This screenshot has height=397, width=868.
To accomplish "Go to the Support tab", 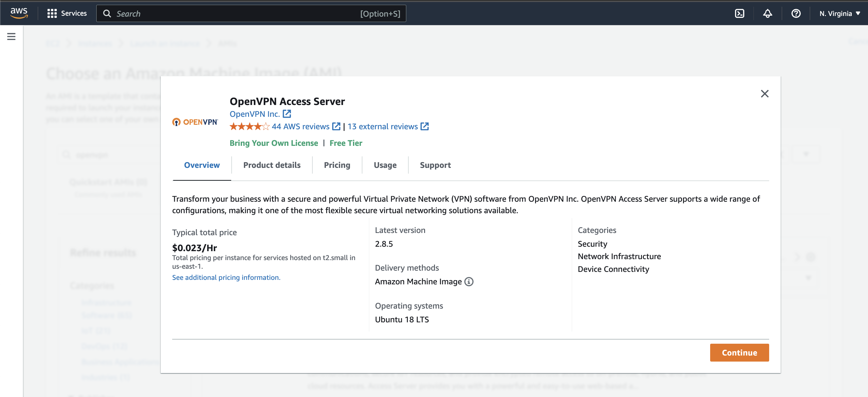I will (x=435, y=165).
